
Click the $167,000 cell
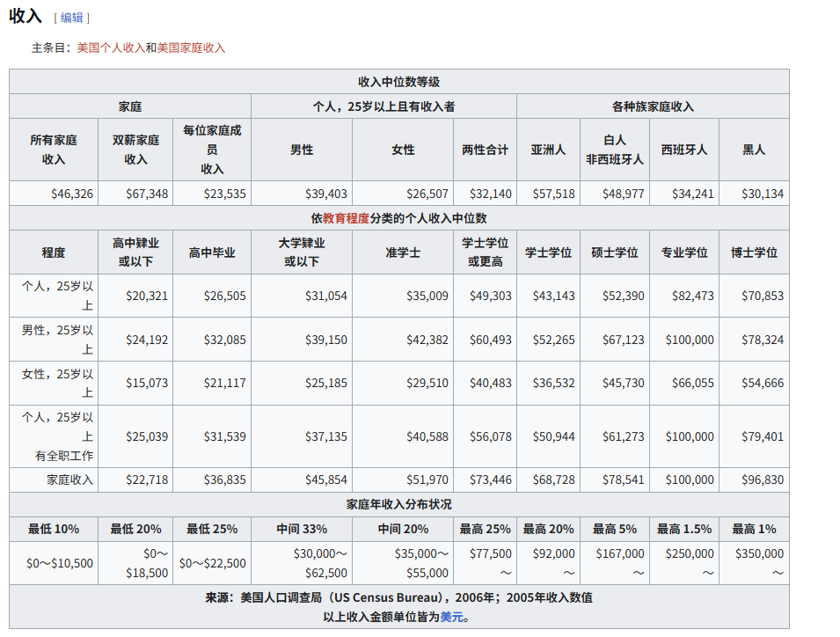pyautogui.click(x=615, y=563)
